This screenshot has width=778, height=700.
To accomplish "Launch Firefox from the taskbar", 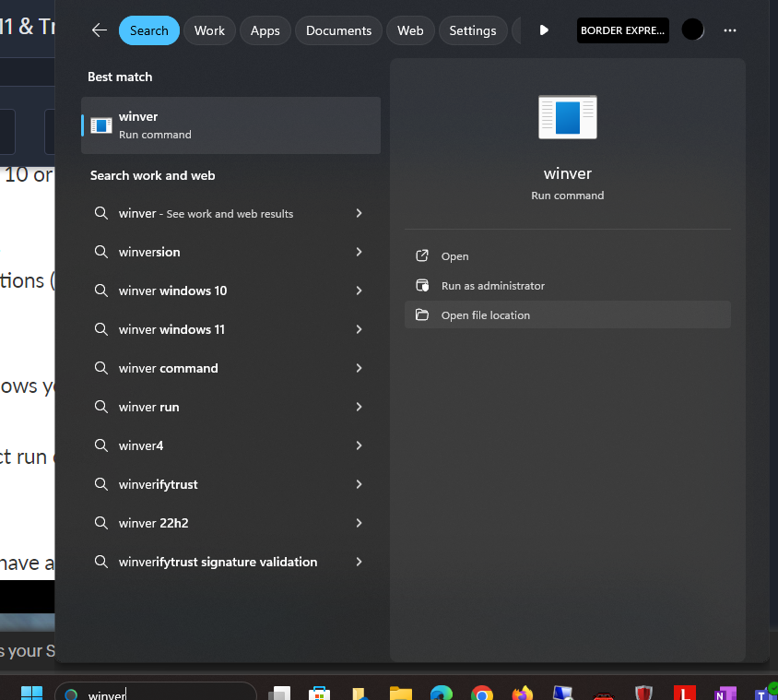I will (x=523, y=693).
